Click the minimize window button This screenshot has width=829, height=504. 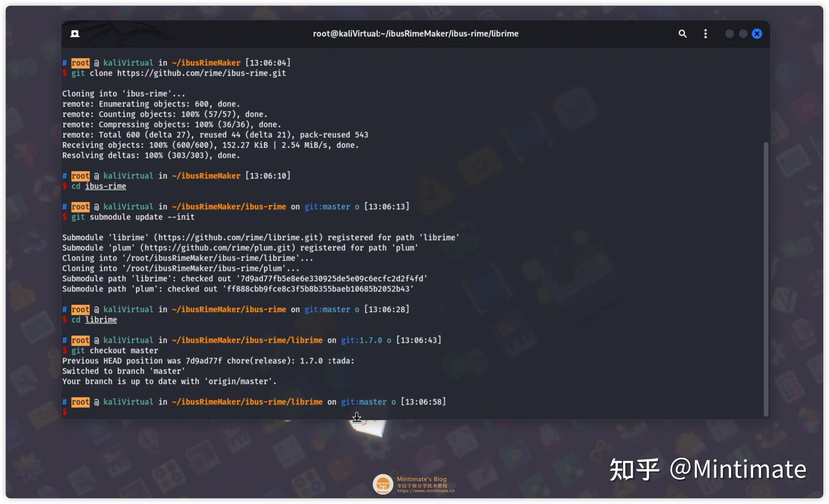coord(729,34)
